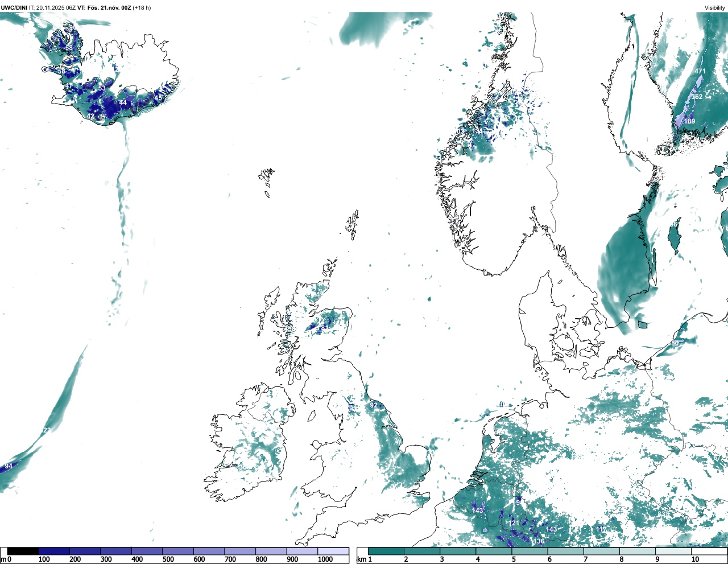Click the valid time 'Fös. 21.nóv. 00Z'

click(109, 8)
